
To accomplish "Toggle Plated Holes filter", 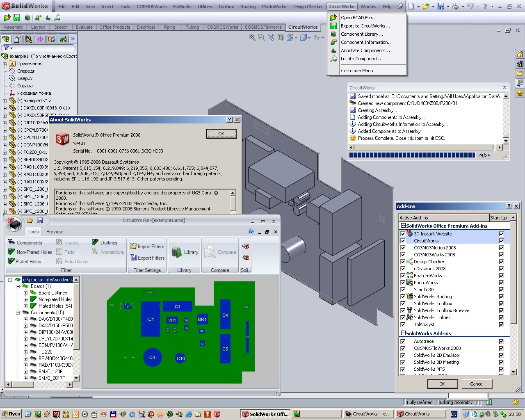I will click(x=25, y=261).
